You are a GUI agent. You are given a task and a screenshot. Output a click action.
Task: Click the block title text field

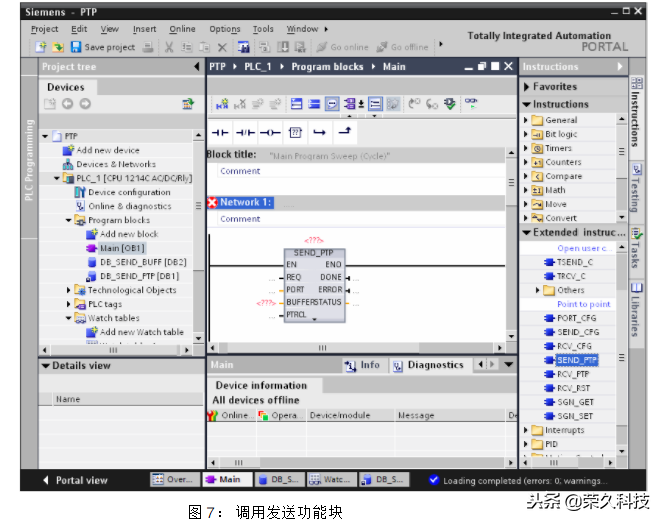point(329,156)
